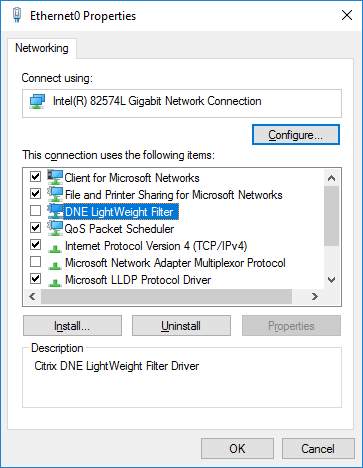
Task: Click the Ethernet0 title bar icon
Action: coord(17,15)
